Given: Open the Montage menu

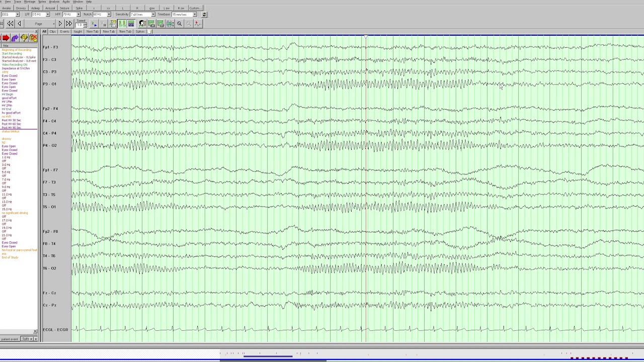Looking at the screenshot, I should tap(30, 2).
